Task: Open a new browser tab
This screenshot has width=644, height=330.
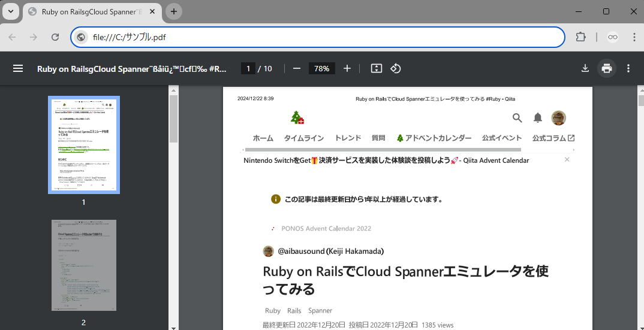Action: (174, 11)
